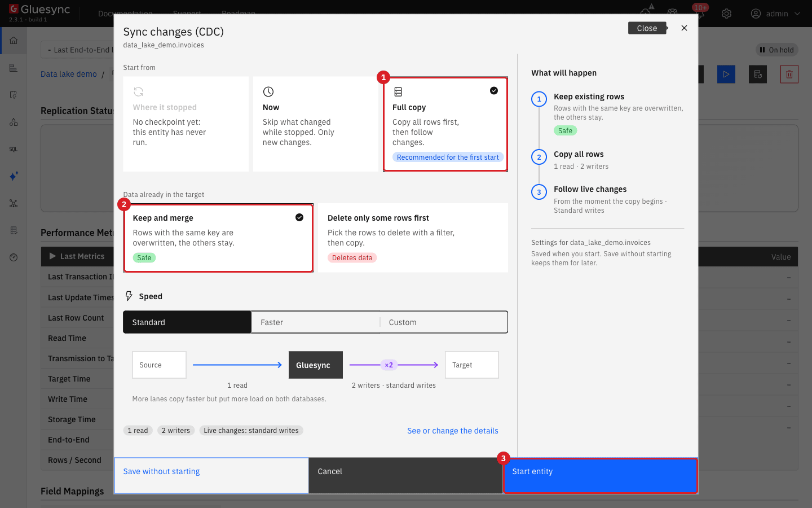Click the database reset icon button

tap(758, 74)
